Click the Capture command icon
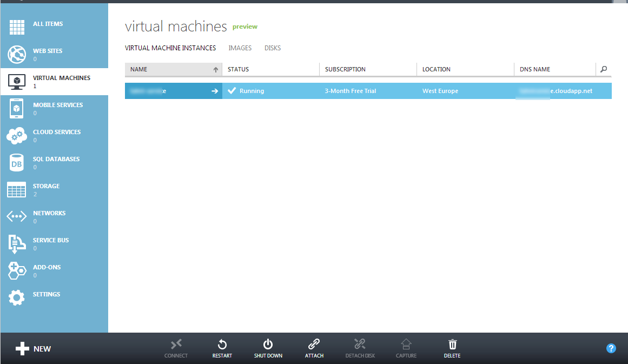This screenshot has height=364, width=628. 406,344
